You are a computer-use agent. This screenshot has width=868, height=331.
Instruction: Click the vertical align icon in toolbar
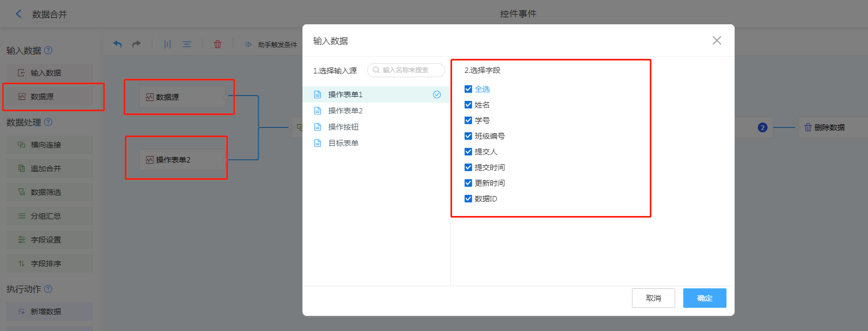point(167,44)
